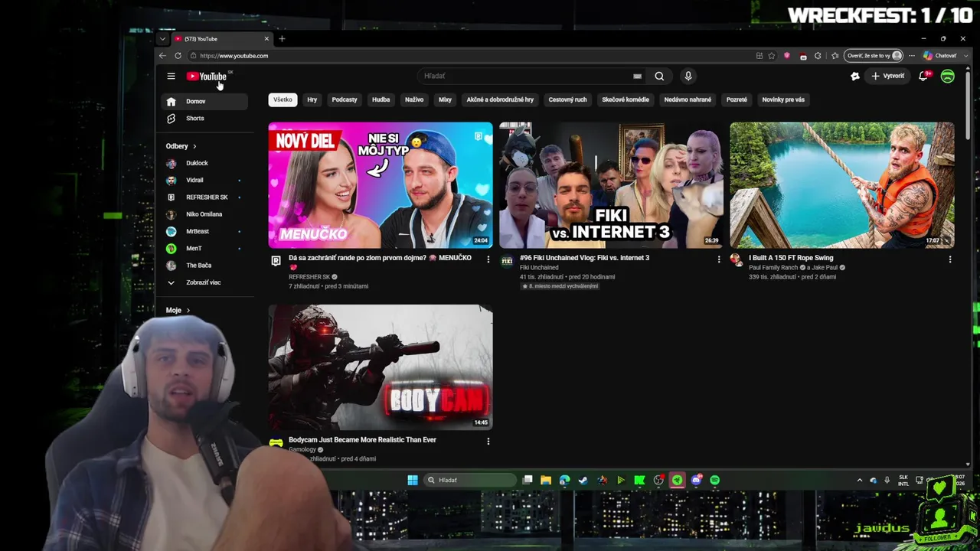Open options menu for Bodycam video
The image size is (980, 551).
[x=488, y=441]
